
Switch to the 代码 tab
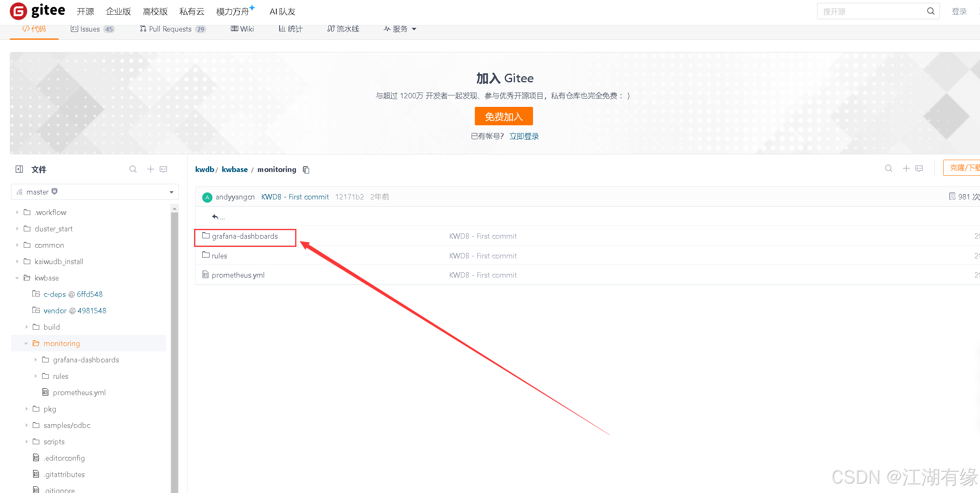point(34,29)
